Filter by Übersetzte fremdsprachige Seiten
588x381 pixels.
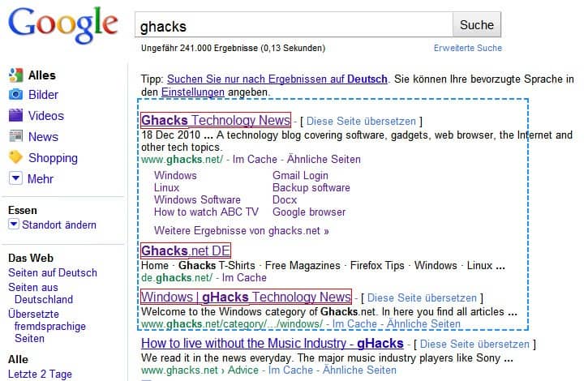point(47,326)
